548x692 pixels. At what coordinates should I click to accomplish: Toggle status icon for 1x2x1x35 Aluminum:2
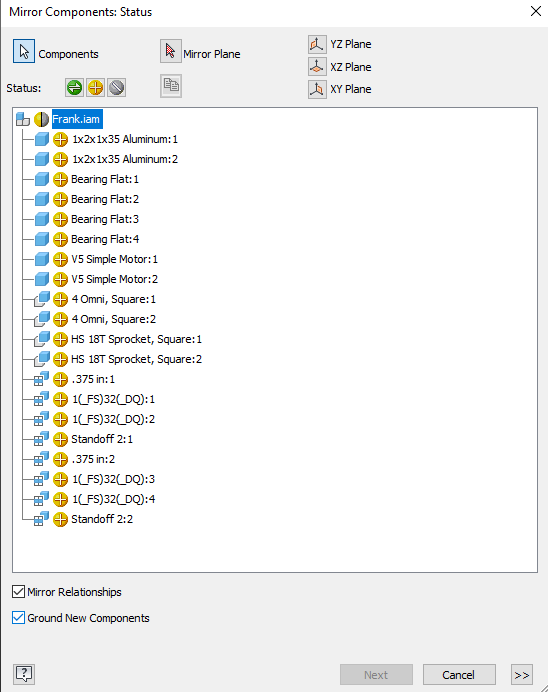60,159
